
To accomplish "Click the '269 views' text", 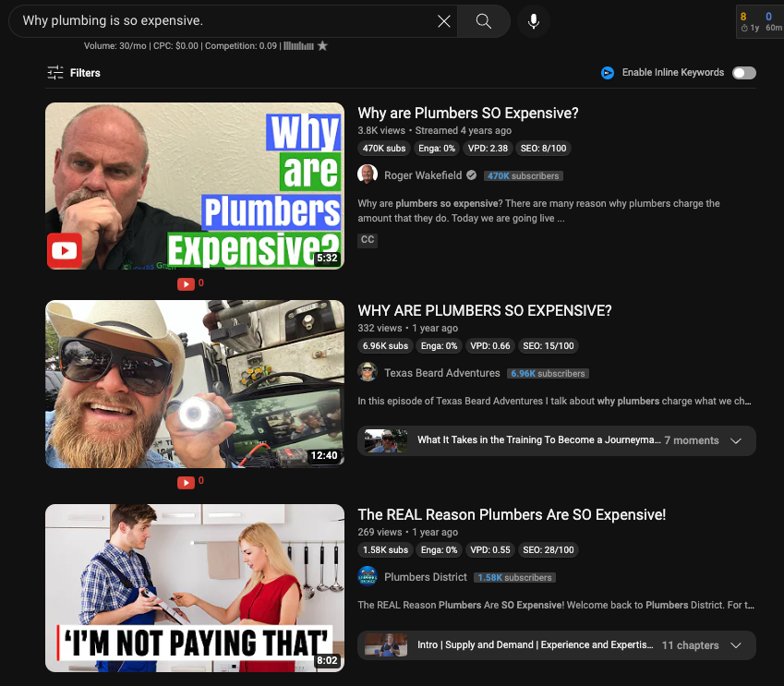I will 380,532.
